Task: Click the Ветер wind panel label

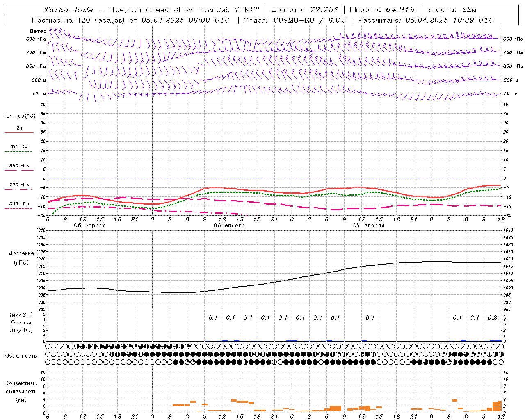Action: pyautogui.click(x=38, y=31)
